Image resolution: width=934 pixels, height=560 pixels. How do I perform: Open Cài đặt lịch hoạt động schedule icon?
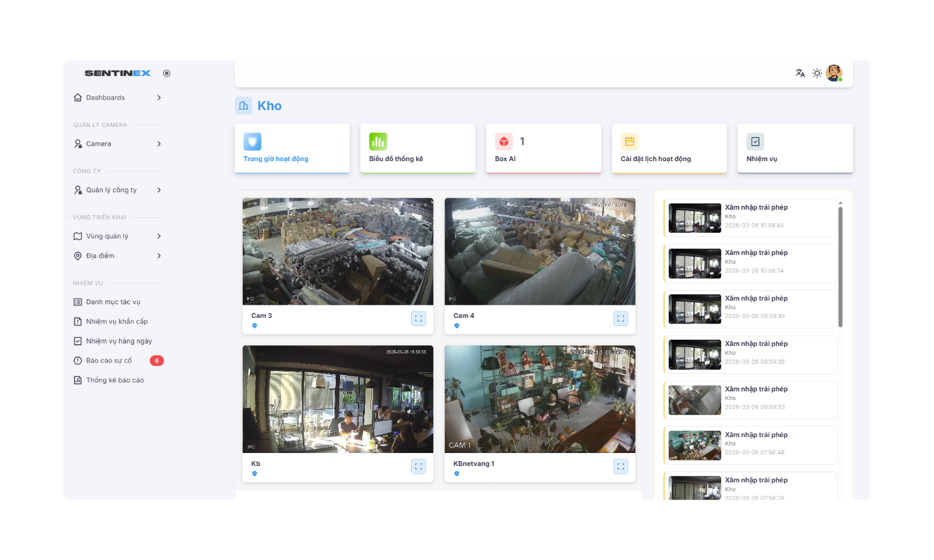click(630, 142)
